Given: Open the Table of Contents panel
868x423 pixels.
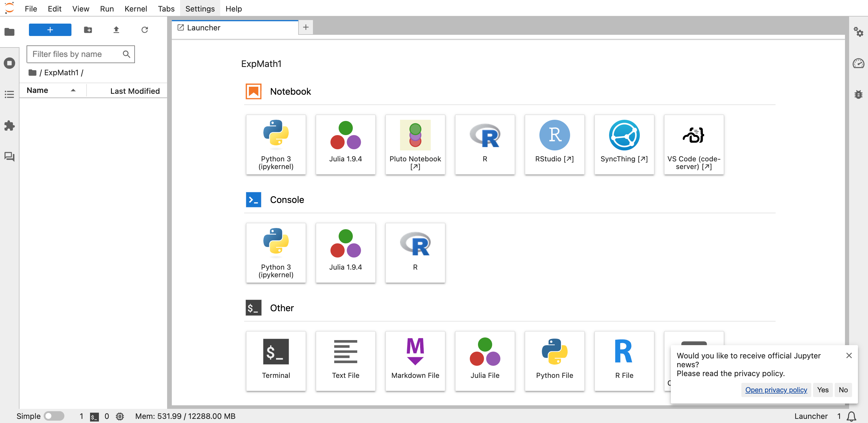Looking at the screenshot, I should [x=9, y=94].
